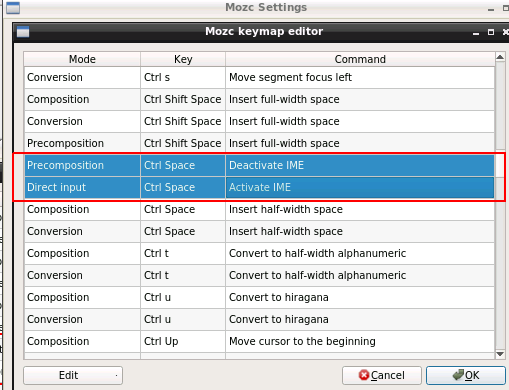This screenshot has width=509, height=390.
Task: Select 'Move cursor to the beginning' command
Action: pyautogui.click(x=360, y=341)
